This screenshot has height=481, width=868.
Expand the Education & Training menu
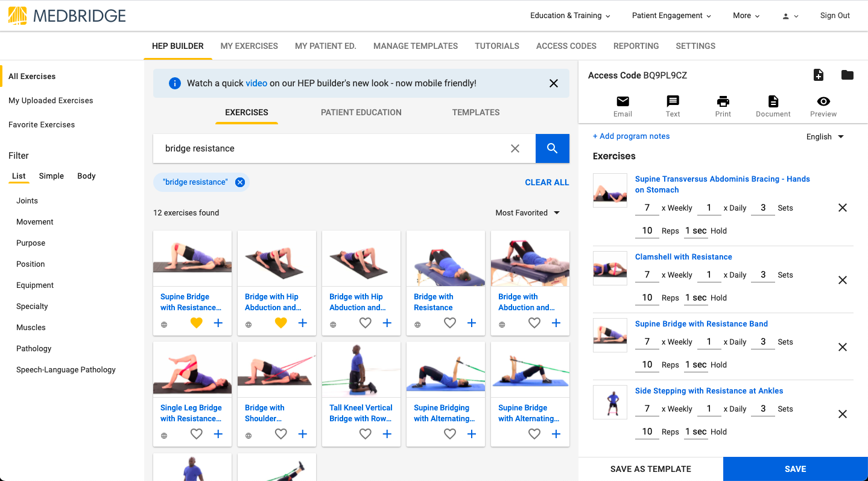point(570,16)
